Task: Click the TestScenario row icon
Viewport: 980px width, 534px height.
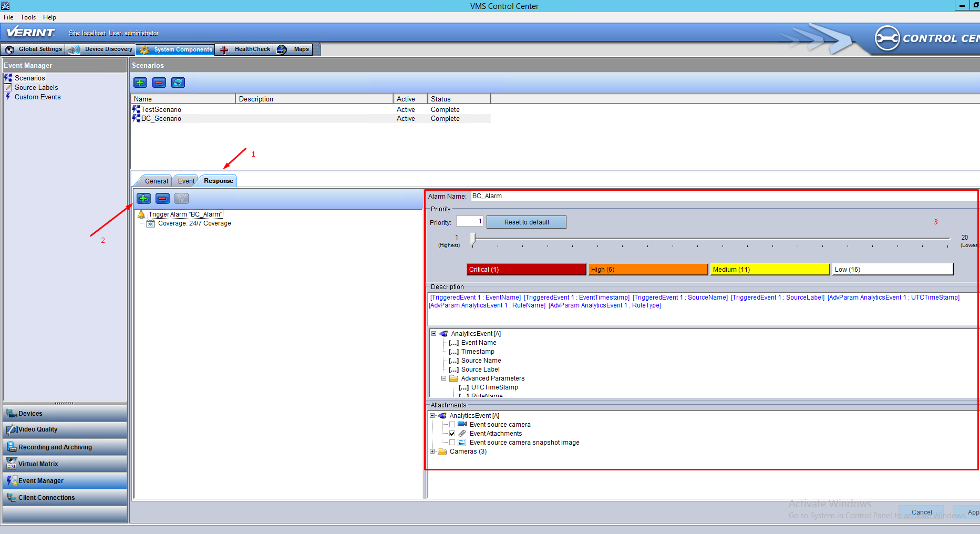Action: (136, 109)
